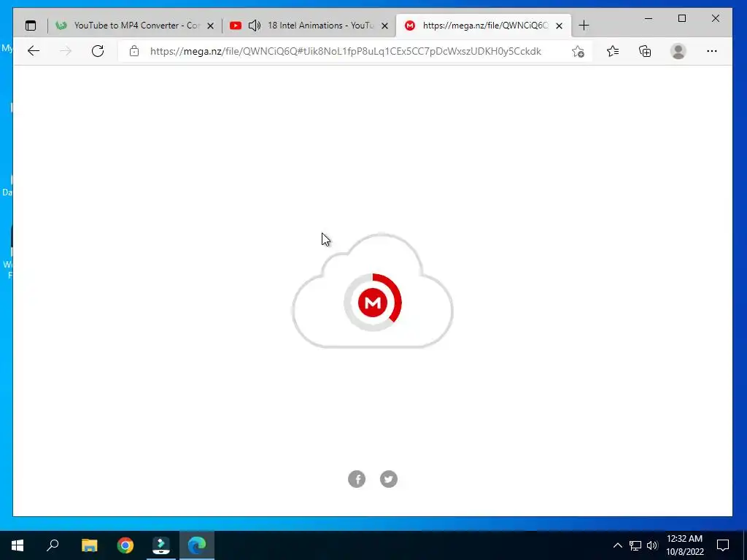Select the mega.nz file tab
This screenshot has height=560, width=747.
[x=484, y=26]
